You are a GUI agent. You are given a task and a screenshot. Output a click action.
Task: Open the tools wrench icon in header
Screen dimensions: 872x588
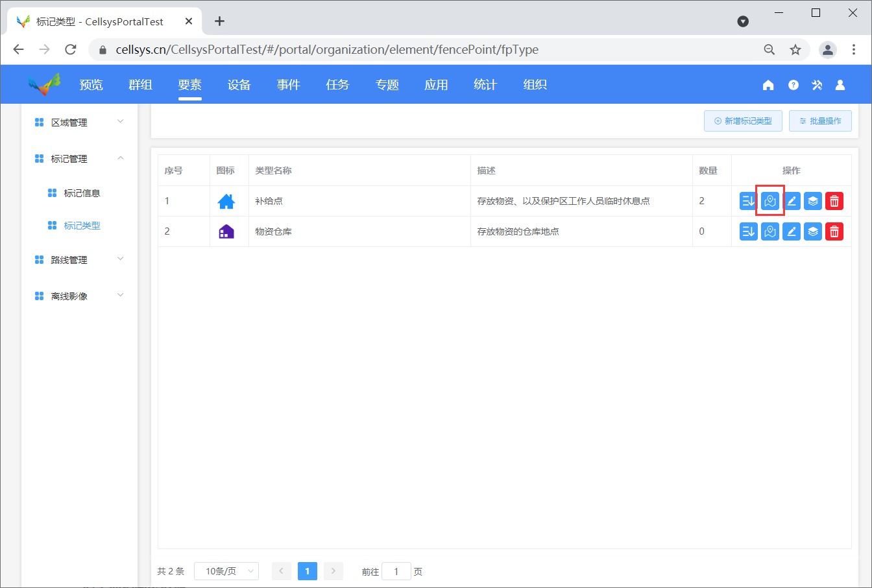point(817,85)
